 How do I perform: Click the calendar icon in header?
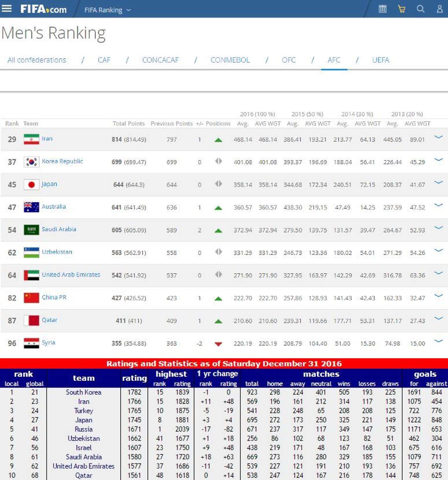(x=382, y=9)
